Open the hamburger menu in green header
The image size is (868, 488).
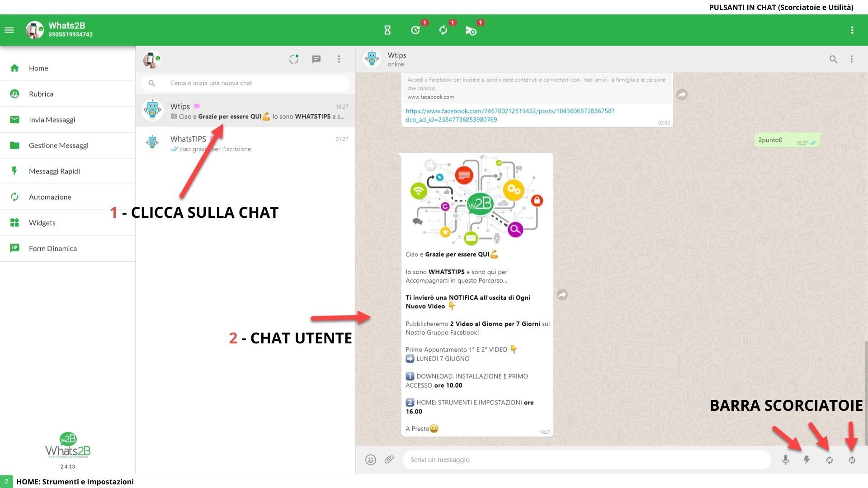[x=9, y=30]
